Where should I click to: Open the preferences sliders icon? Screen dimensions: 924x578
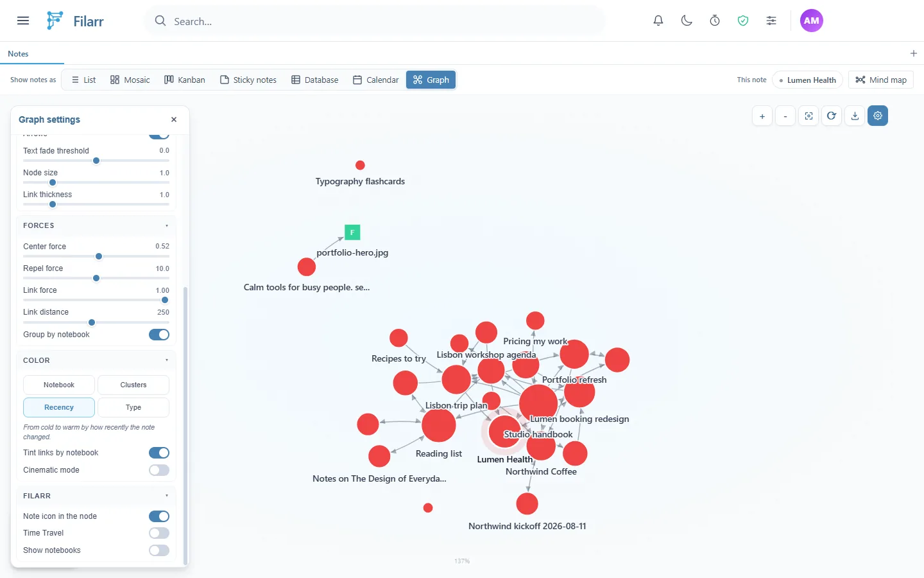click(771, 21)
